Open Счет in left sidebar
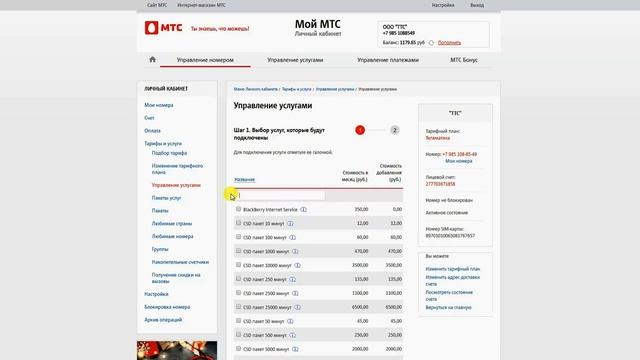Image resolution: width=640 pixels, height=360 pixels. [149, 118]
